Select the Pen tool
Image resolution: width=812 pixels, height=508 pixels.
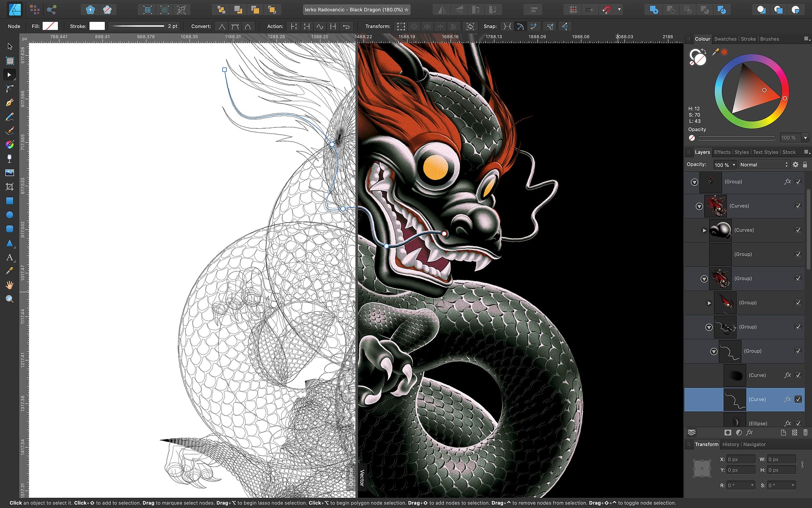pos(9,103)
